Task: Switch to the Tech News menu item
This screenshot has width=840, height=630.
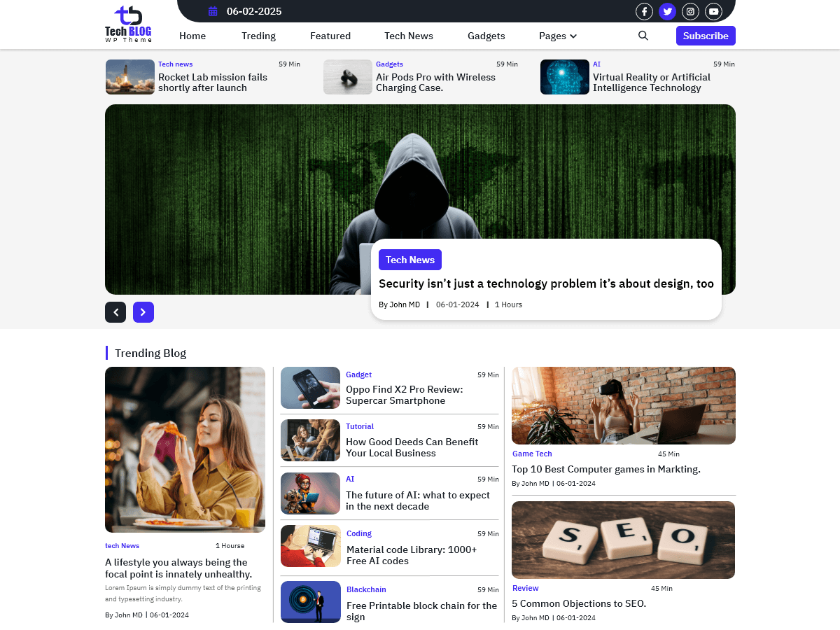Action: pos(409,36)
